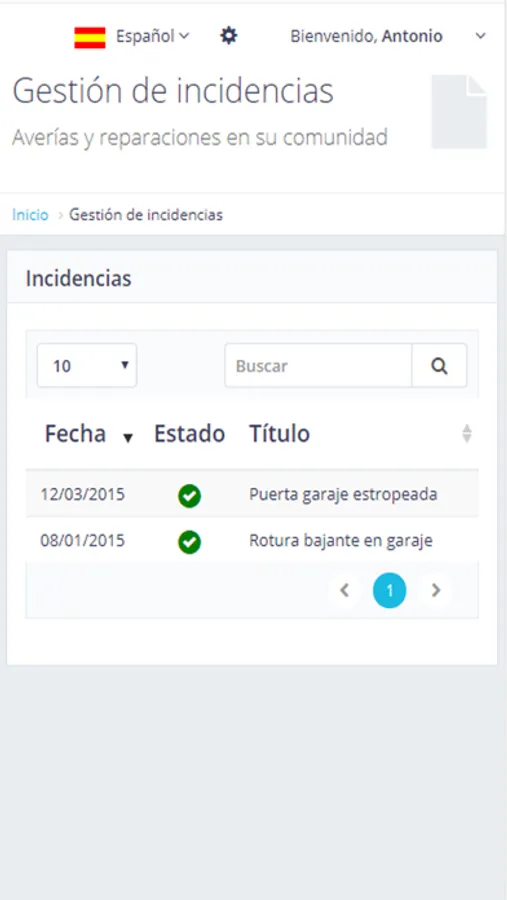Click the document icon beside page title
Viewport: 507px width, 900px height.
(x=459, y=112)
